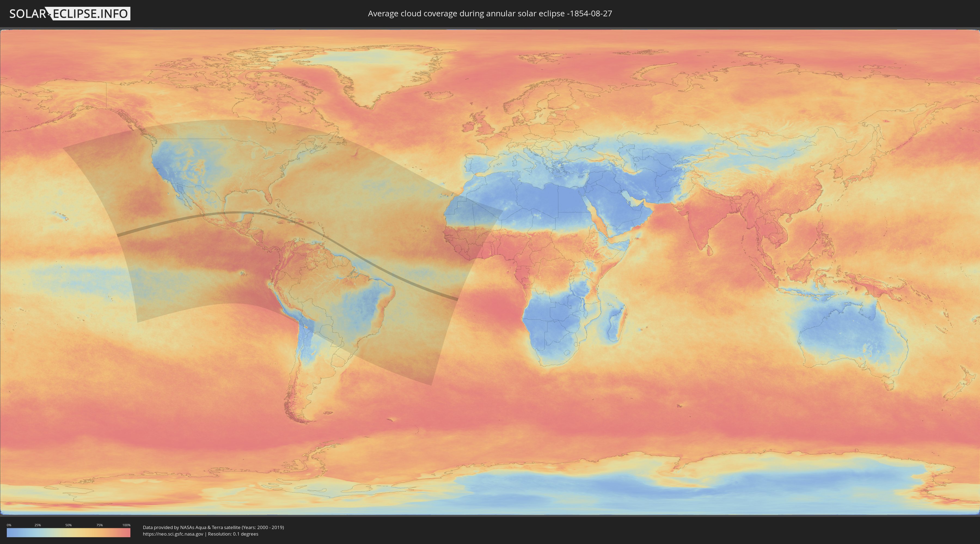Screen dimensions: 980x544
Task: Click the 50% legend label
Action: click(x=69, y=525)
